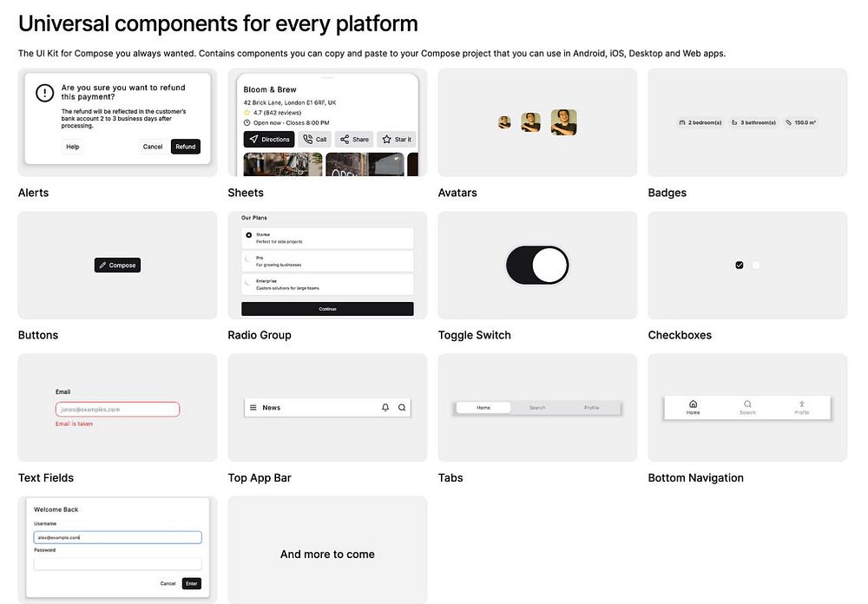The image size is (868, 604).
Task: Select the Home icon in Bottom Navigation
Action: (x=693, y=404)
